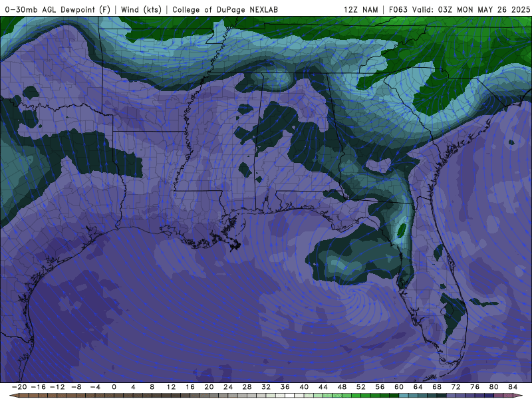This screenshot has width=532, height=399.
Task: Click the 68 value on the color scale
Action: (437, 387)
